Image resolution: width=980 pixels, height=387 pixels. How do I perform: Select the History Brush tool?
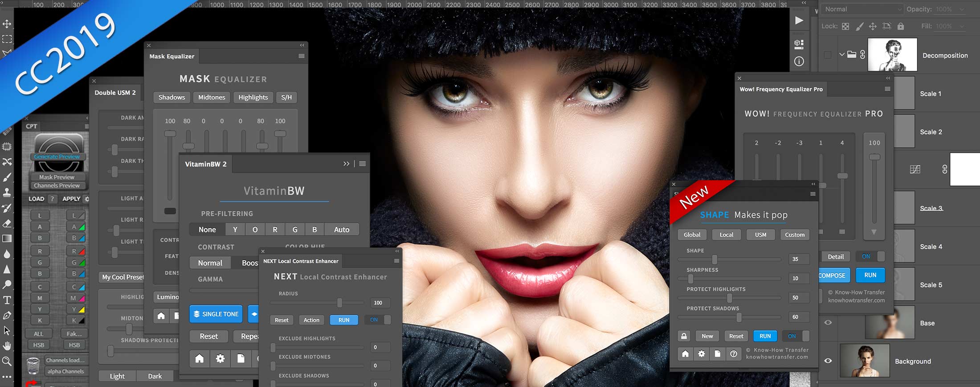point(7,208)
